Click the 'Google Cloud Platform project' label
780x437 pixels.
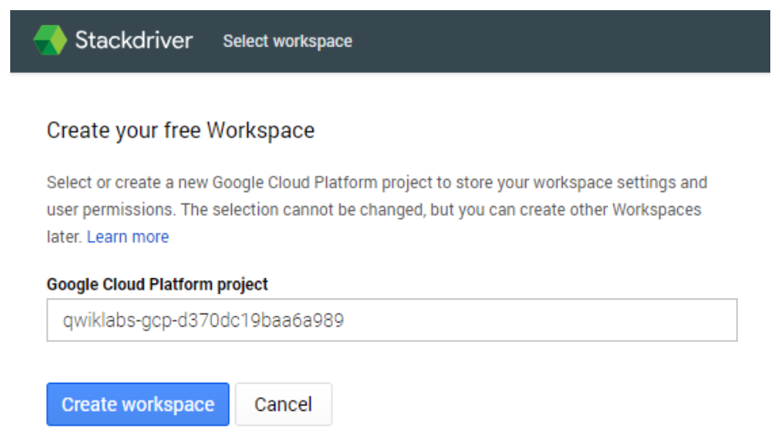click(x=157, y=284)
